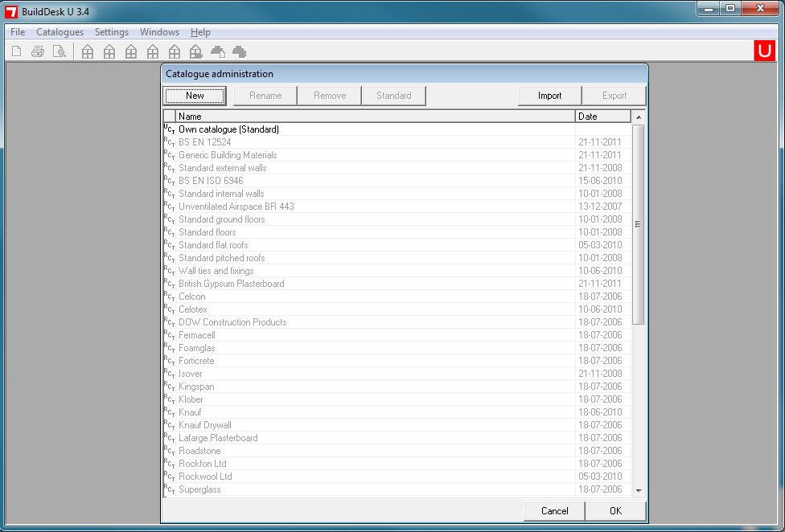Select the Roadstone row
The height and width of the screenshot is (532, 785).
(397, 451)
